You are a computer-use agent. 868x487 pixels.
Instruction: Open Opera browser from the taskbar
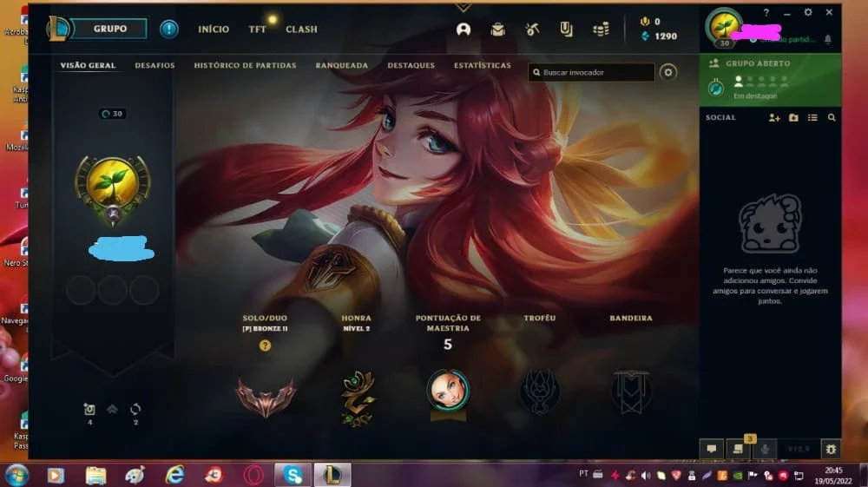tap(253, 475)
